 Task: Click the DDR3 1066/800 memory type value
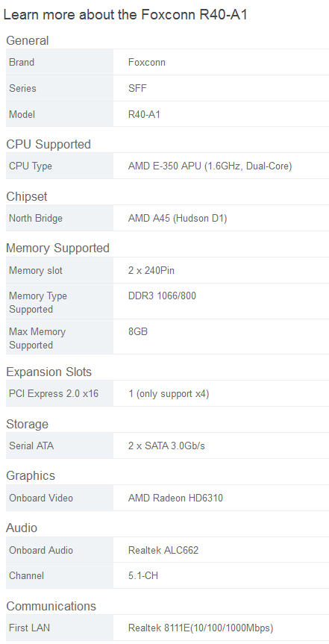tap(162, 296)
